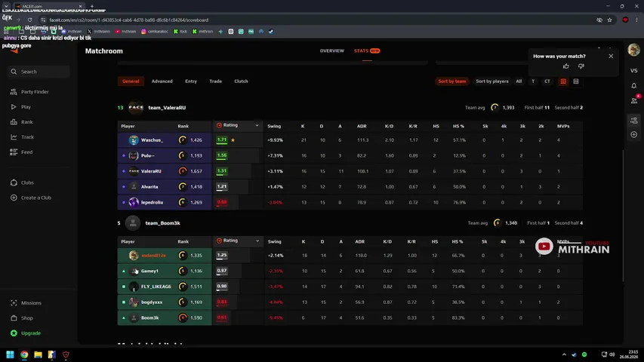Select the Advanced stats tab
Image resolution: width=644 pixels, height=362 pixels.
click(x=162, y=81)
